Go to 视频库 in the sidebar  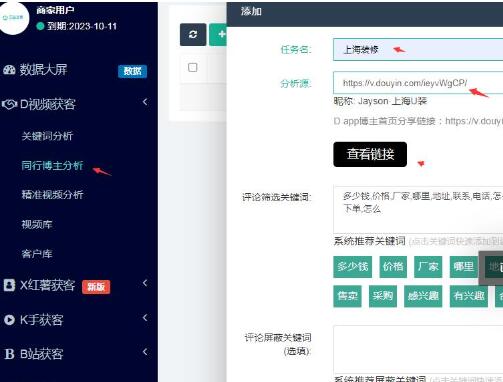[37, 224]
